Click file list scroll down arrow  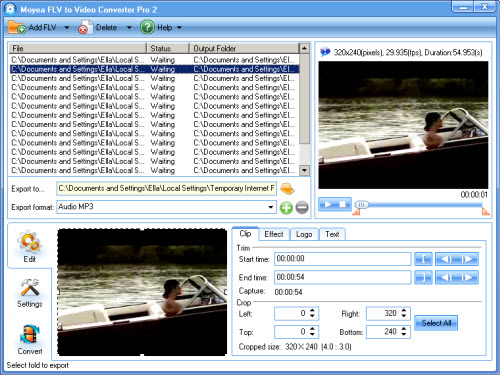point(304,170)
